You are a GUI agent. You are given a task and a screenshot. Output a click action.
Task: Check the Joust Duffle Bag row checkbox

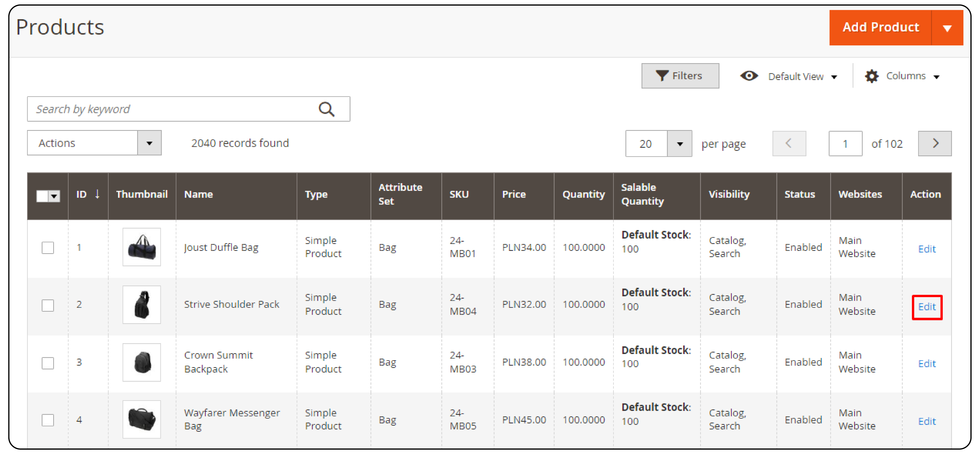[48, 248]
